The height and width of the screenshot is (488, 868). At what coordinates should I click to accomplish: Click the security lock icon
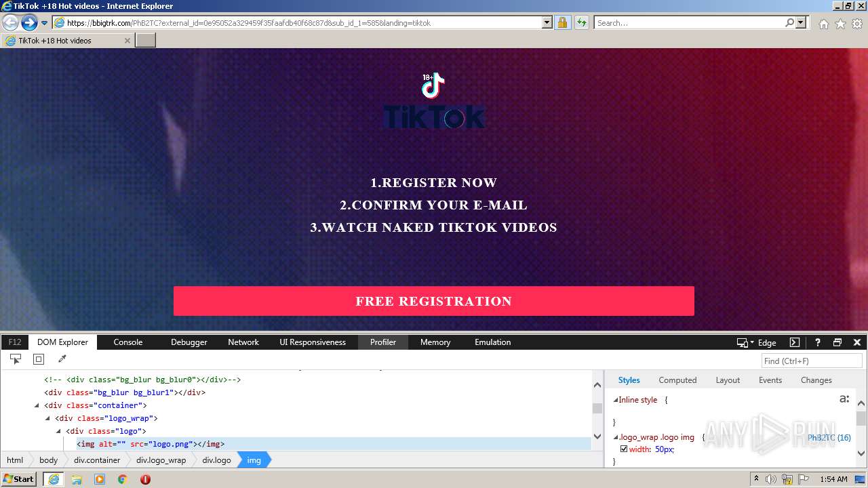click(562, 22)
